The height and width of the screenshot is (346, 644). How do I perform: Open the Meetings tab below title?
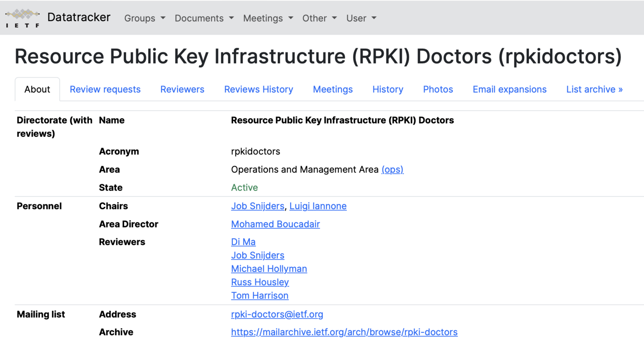333,89
